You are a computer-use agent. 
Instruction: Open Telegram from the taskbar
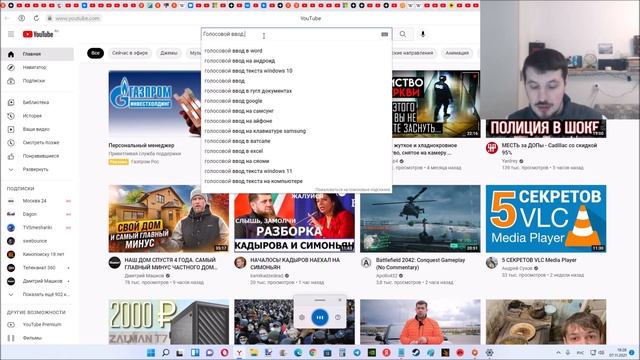pos(357,352)
